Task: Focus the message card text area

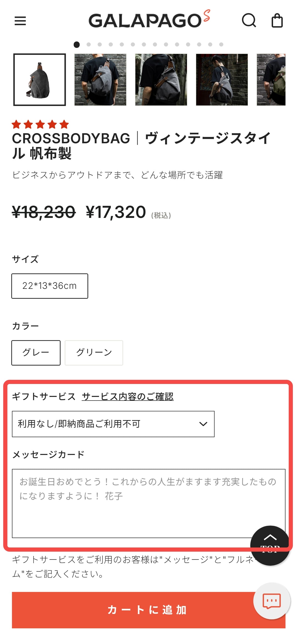Action: (x=148, y=503)
